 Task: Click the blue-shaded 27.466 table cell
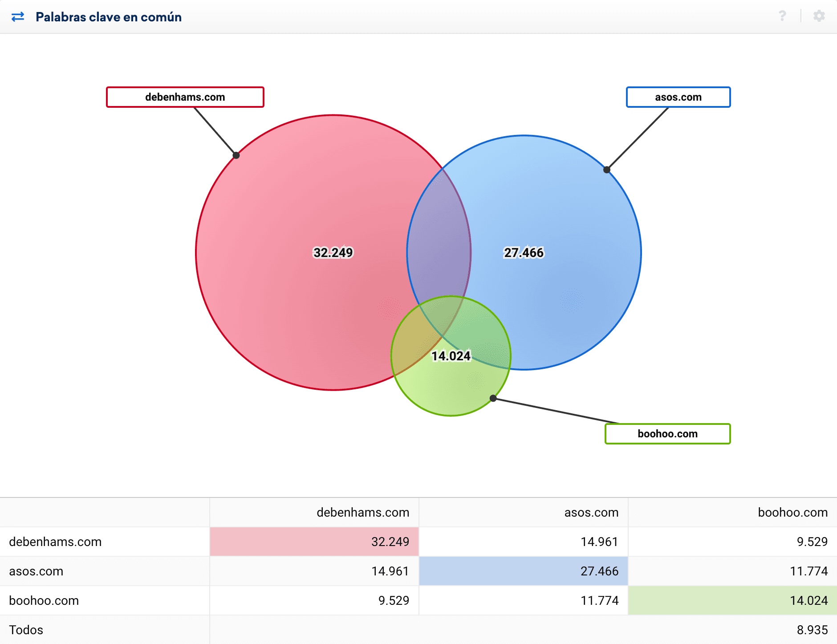pyautogui.click(x=524, y=571)
